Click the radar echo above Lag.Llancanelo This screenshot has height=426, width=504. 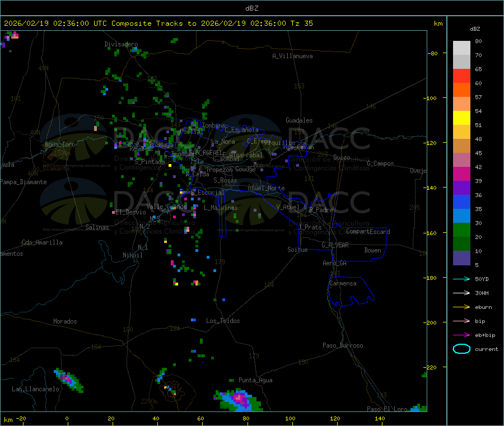point(68,380)
